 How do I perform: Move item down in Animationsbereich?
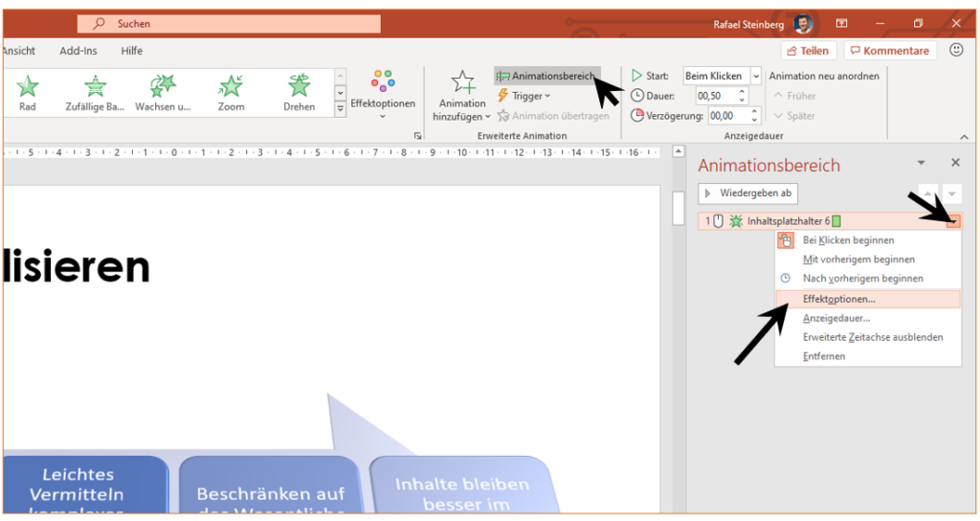coord(951,193)
